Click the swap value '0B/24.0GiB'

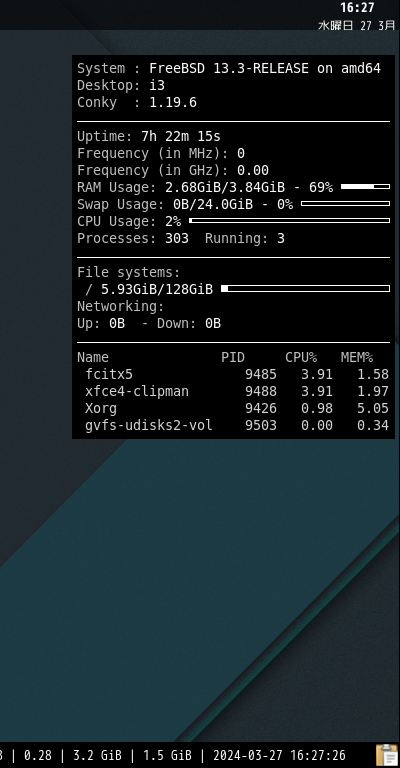pos(213,204)
